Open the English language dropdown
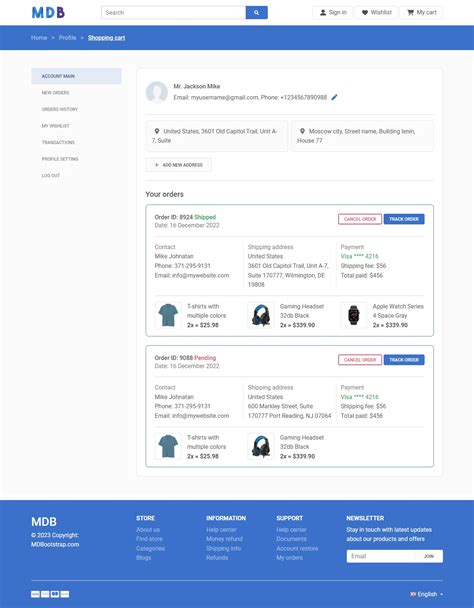Image resolution: width=474 pixels, height=608 pixels. click(x=427, y=594)
